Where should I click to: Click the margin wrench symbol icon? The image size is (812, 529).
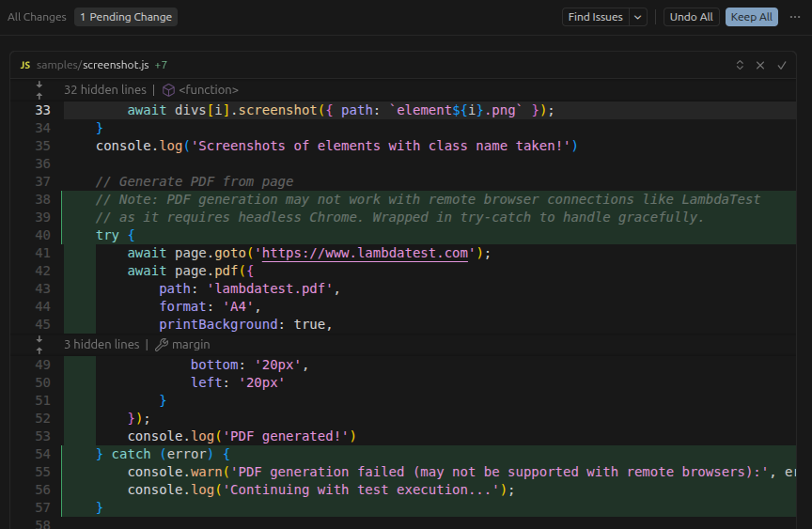(162, 345)
